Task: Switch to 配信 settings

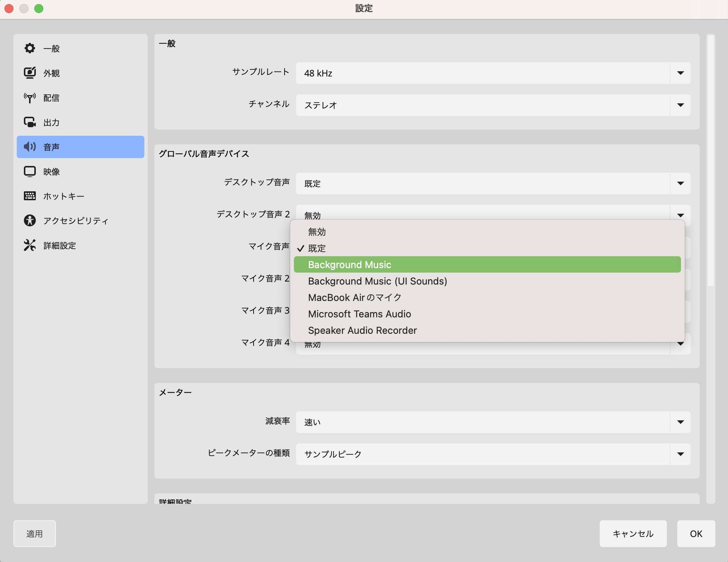Action: (81, 98)
